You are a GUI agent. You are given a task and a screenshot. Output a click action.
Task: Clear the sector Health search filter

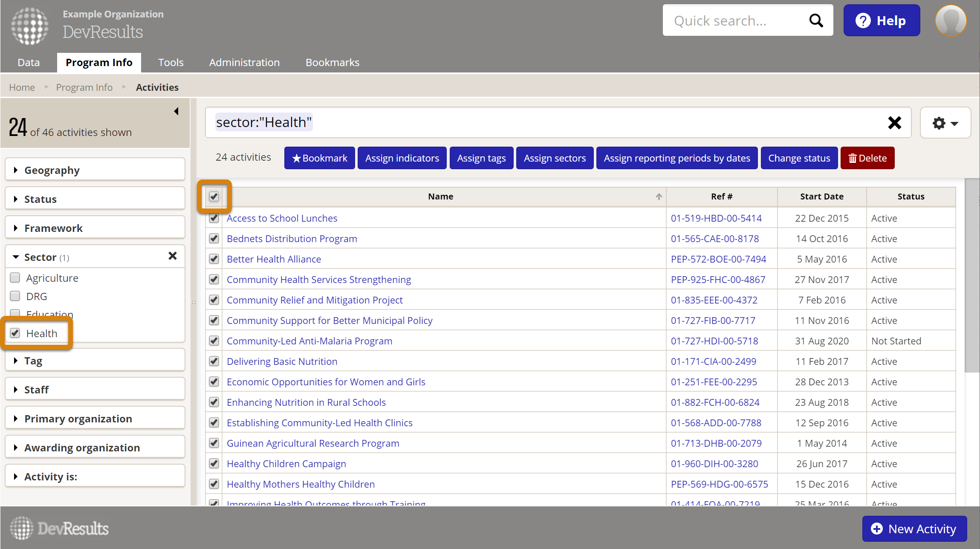(894, 123)
